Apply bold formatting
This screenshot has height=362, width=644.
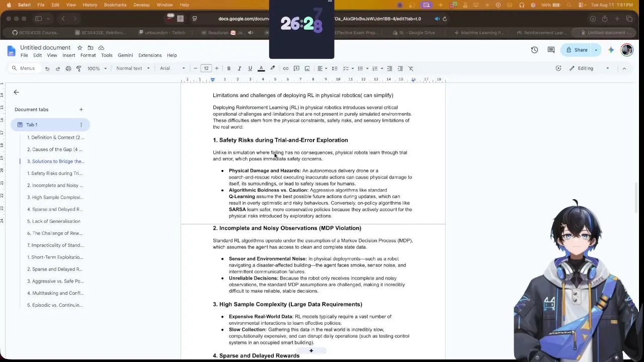229,68
